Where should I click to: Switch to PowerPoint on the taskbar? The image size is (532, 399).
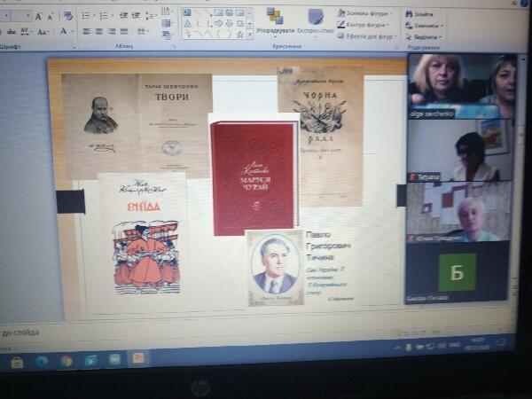[138, 358]
